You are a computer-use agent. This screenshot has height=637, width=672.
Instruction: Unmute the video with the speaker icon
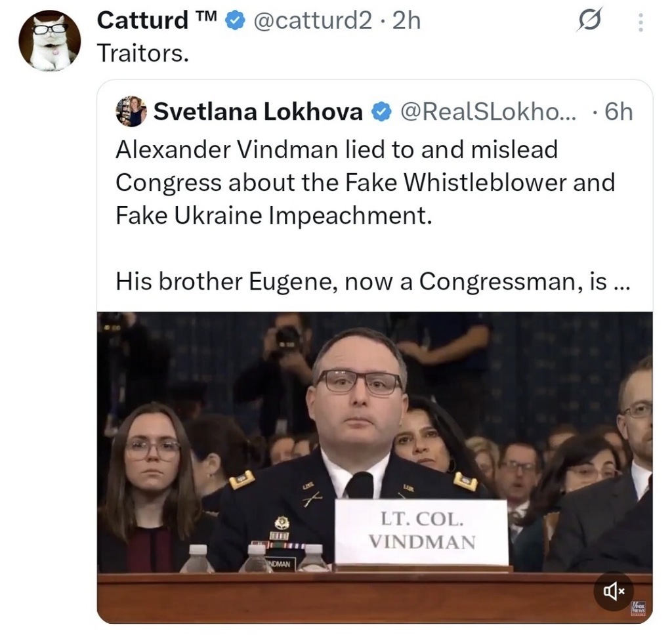[x=613, y=592]
